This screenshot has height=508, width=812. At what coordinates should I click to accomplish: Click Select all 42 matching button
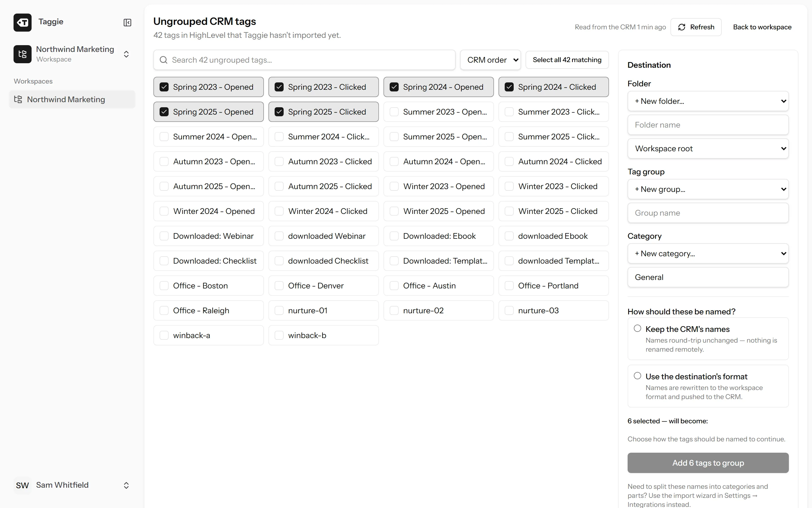pyautogui.click(x=567, y=60)
